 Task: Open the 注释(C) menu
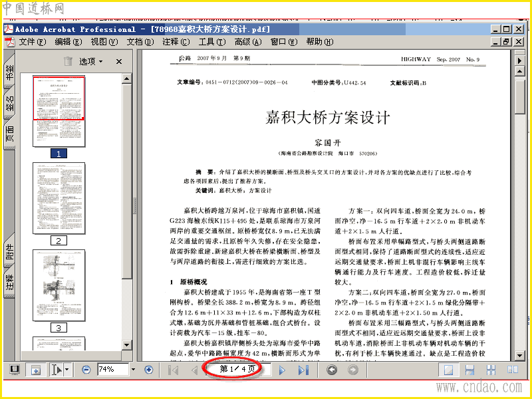176,42
